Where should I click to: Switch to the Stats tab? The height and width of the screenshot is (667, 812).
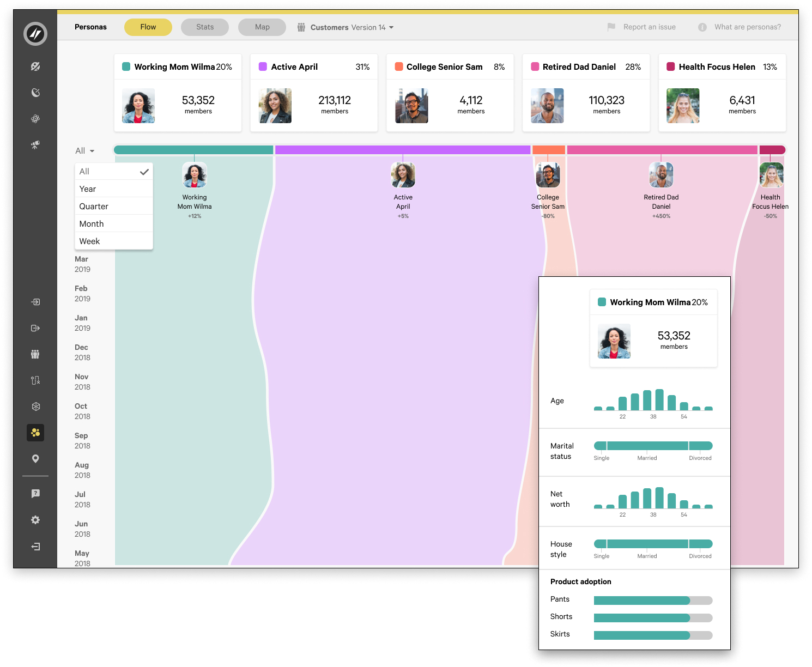tap(205, 27)
